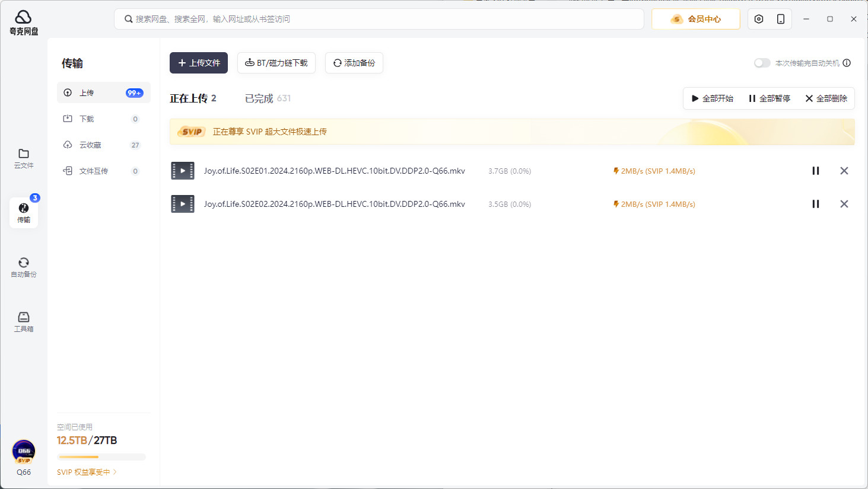Click the mobile phone icon in title bar
868x489 pixels.
(x=781, y=19)
